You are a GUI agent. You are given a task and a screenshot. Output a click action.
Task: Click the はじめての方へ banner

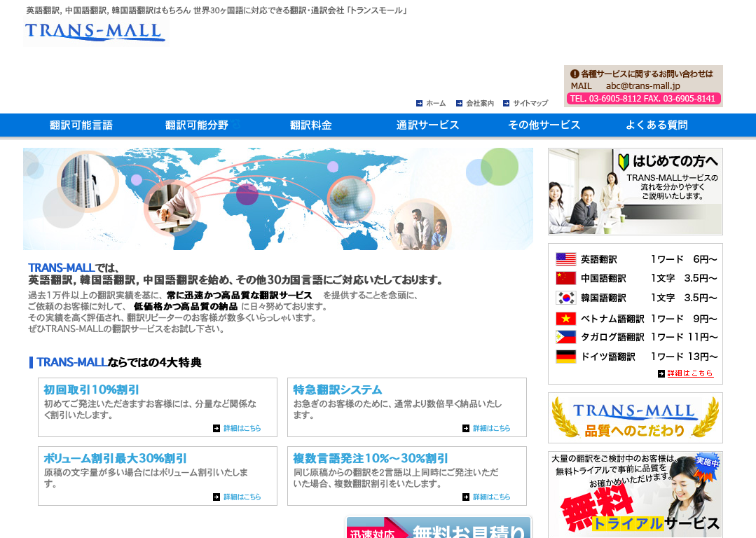click(635, 191)
